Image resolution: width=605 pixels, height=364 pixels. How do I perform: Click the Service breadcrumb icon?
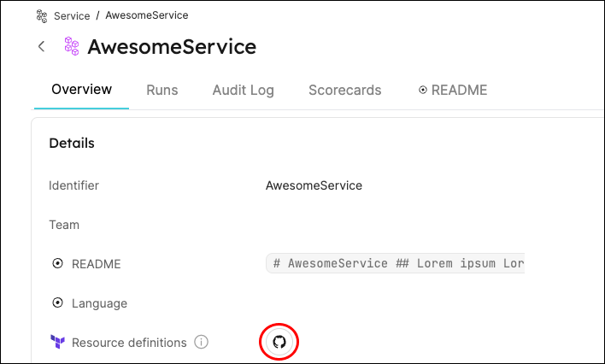point(42,15)
